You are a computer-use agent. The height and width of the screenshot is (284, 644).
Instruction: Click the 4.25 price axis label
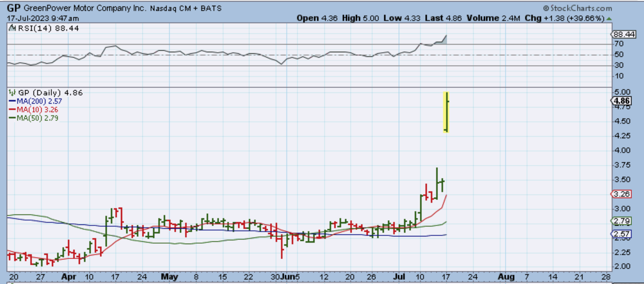point(622,136)
